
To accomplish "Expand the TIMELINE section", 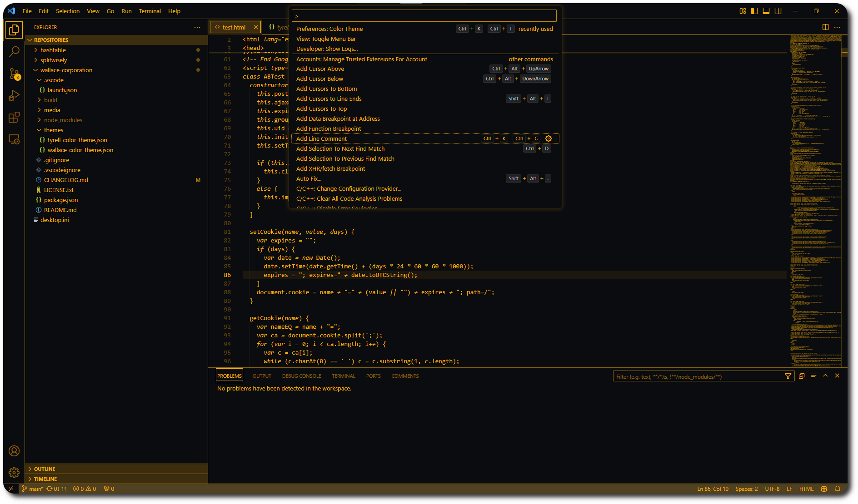I will click(116, 479).
